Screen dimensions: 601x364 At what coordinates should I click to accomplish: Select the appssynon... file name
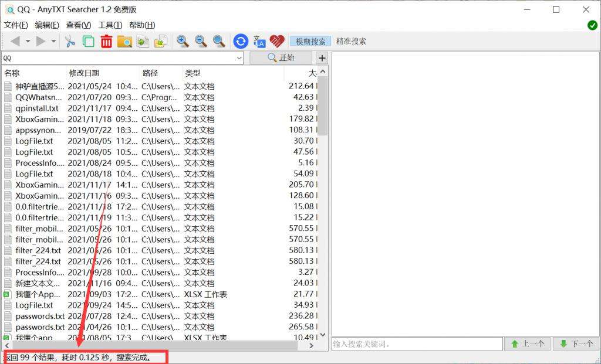[38, 130]
